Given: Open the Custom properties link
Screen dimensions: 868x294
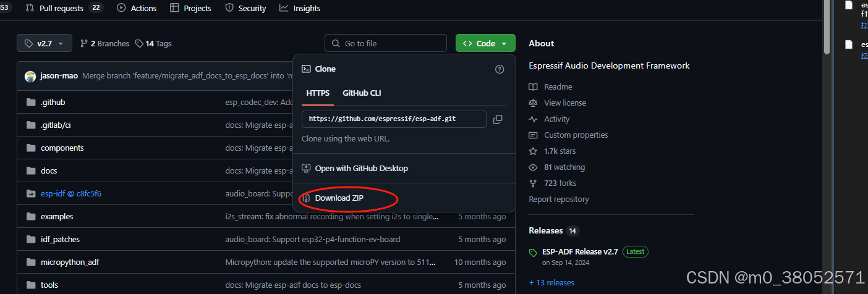Looking at the screenshot, I should pos(576,135).
